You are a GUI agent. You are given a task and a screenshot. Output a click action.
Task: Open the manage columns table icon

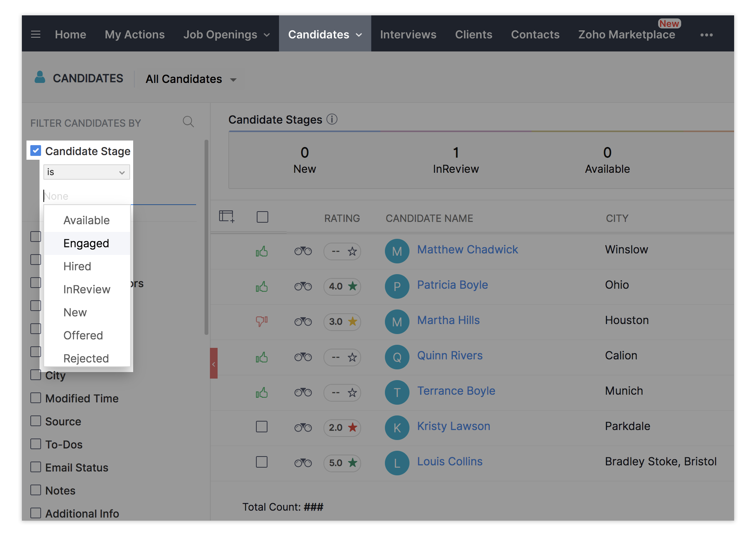click(x=226, y=217)
